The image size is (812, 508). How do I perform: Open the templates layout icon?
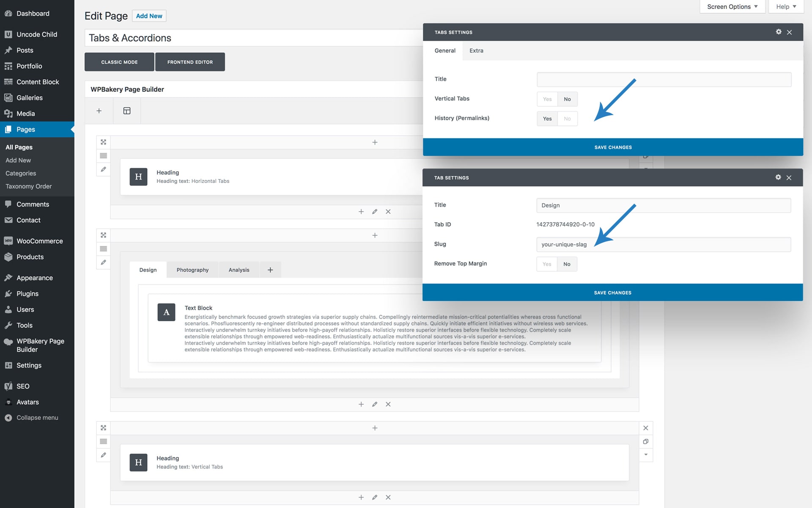coord(127,111)
